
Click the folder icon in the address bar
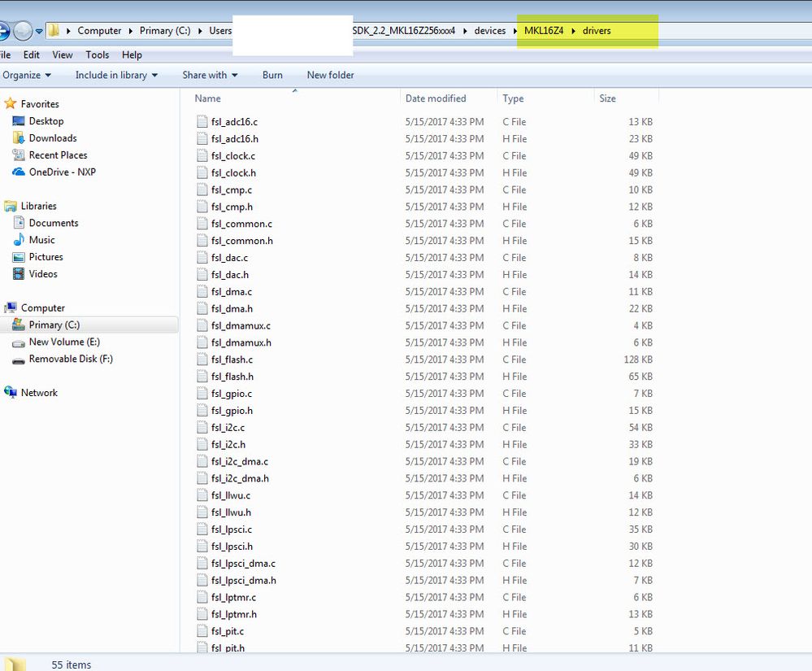(x=54, y=31)
